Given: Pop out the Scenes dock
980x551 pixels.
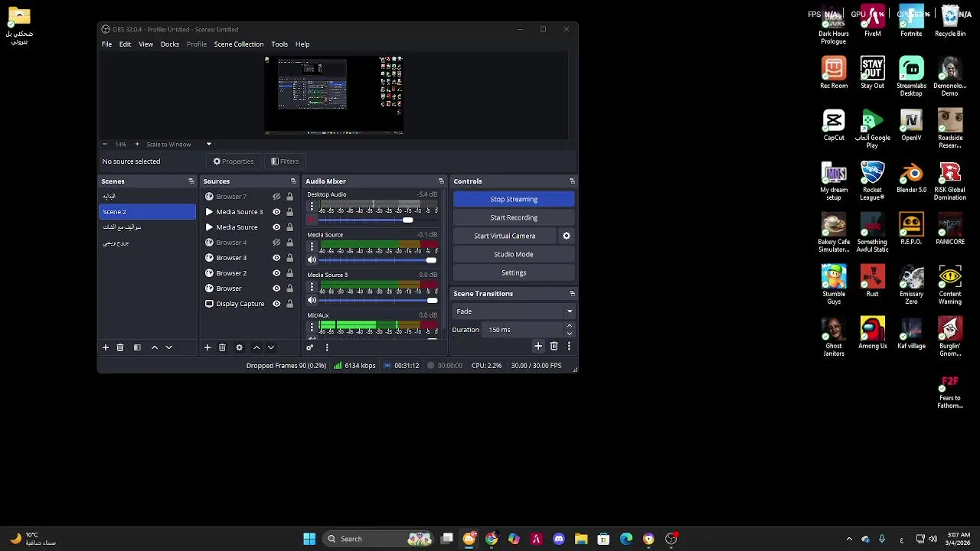Looking at the screenshot, I should click(191, 181).
